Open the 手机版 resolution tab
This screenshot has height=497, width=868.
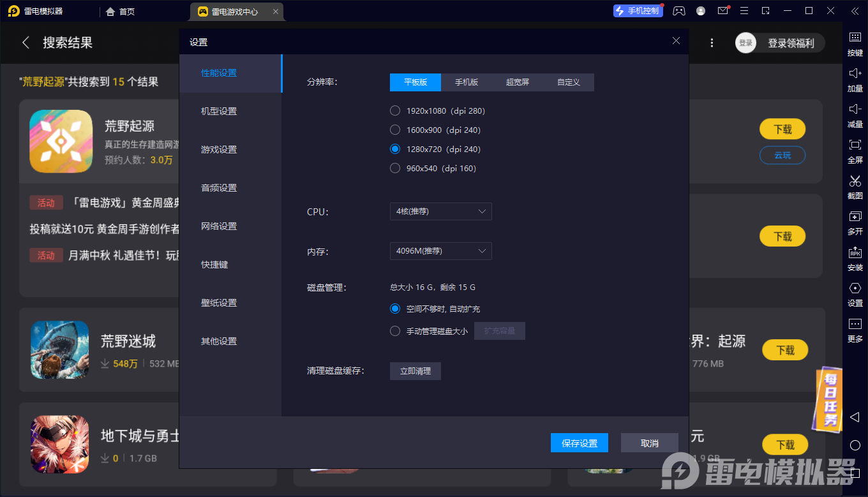[x=467, y=82]
